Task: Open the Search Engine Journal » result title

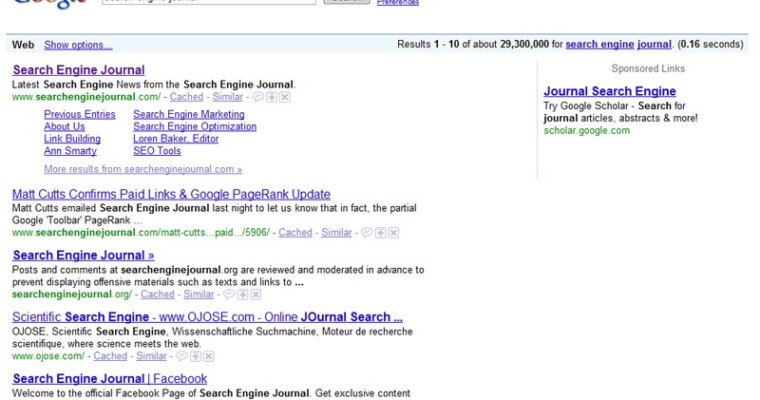Action: pos(83,256)
